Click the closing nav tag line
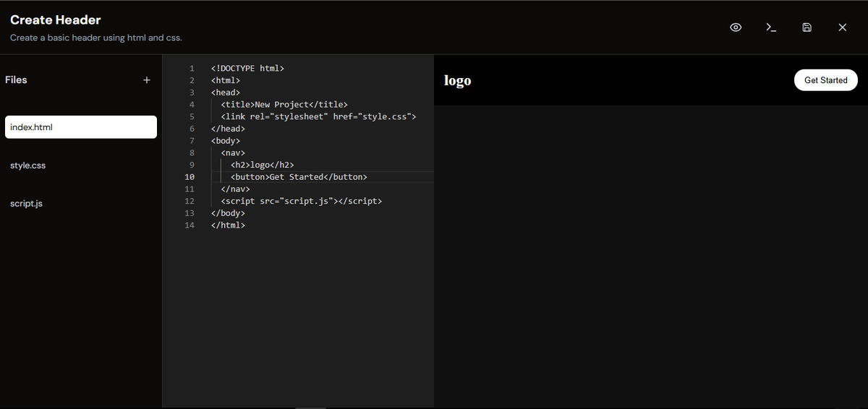This screenshot has width=868, height=409. [235, 189]
